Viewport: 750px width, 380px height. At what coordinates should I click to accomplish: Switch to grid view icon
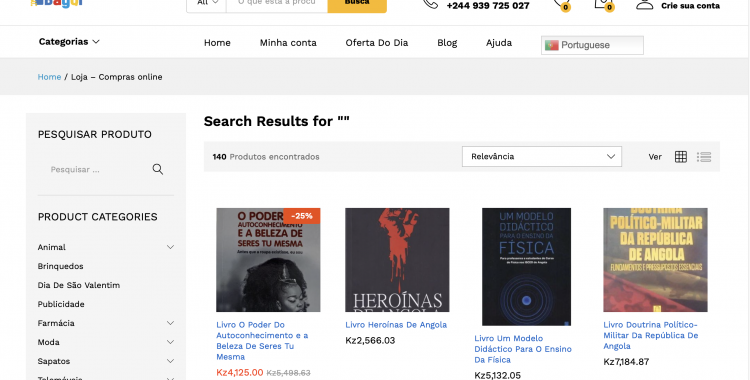tap(681, 156)
